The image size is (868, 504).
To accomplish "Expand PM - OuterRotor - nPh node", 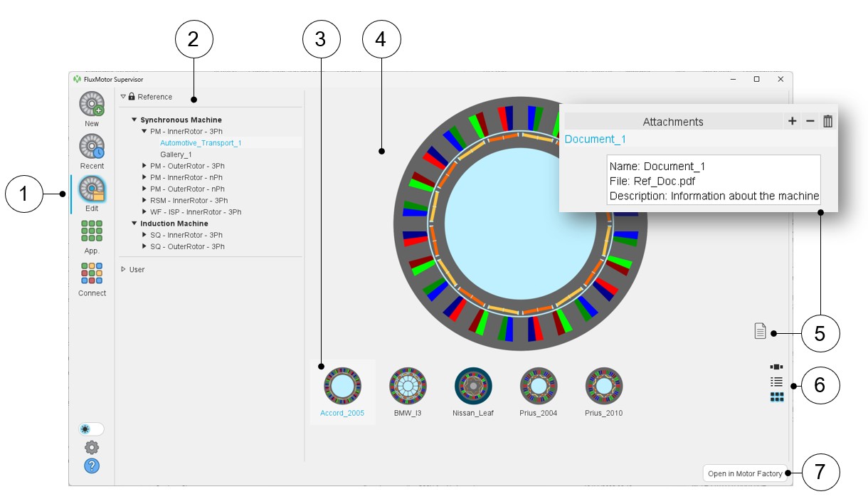I will [x=144, y=189].
